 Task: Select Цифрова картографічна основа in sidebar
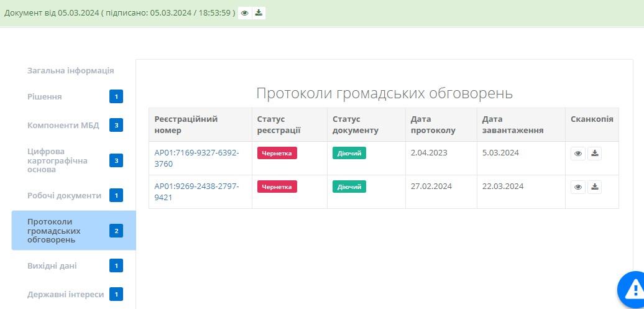click(57, 160)
